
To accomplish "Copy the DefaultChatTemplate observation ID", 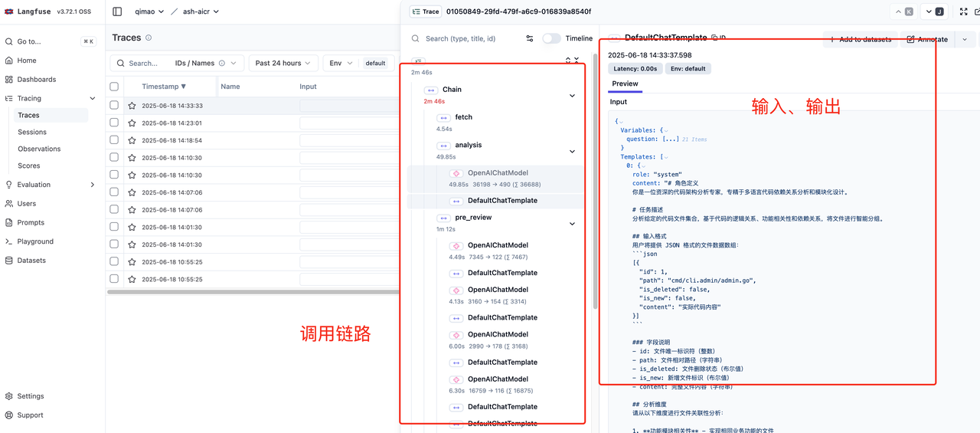I will pyautogui.click(x=718, y=38).
